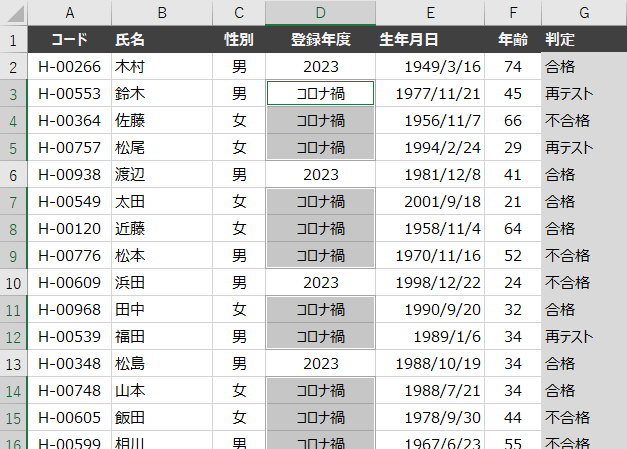627x449 pixels.
Task: Select the cell containing code H-00266
Action: click(69, 67)
